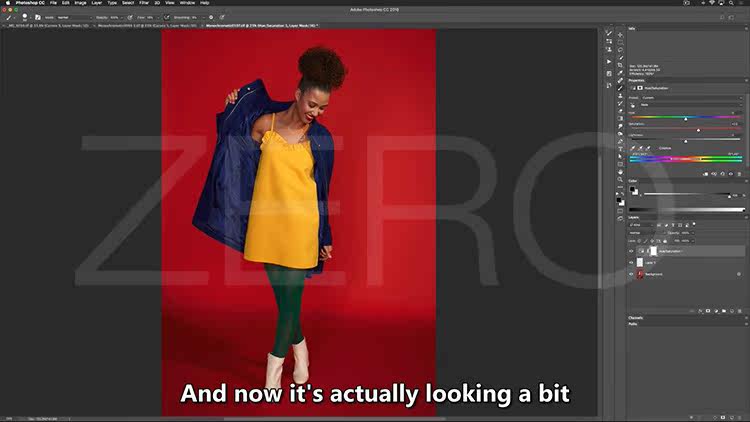Open the File menu
The image size is (750, 422).
[x=53, y=3]
